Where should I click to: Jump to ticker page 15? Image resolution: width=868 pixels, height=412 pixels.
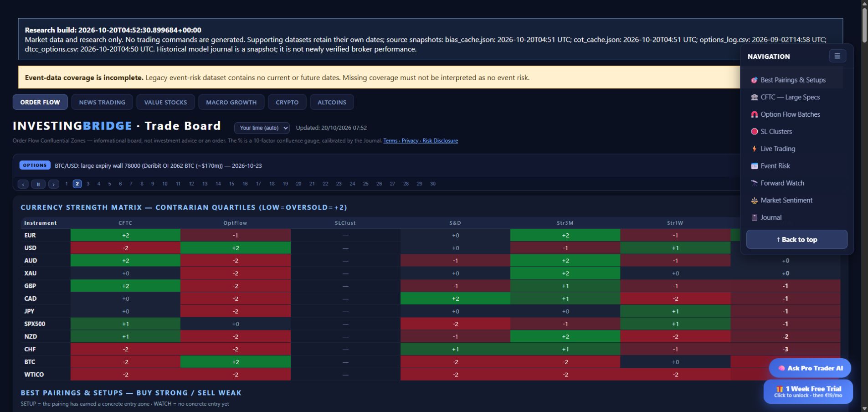(x=231, y=184)
